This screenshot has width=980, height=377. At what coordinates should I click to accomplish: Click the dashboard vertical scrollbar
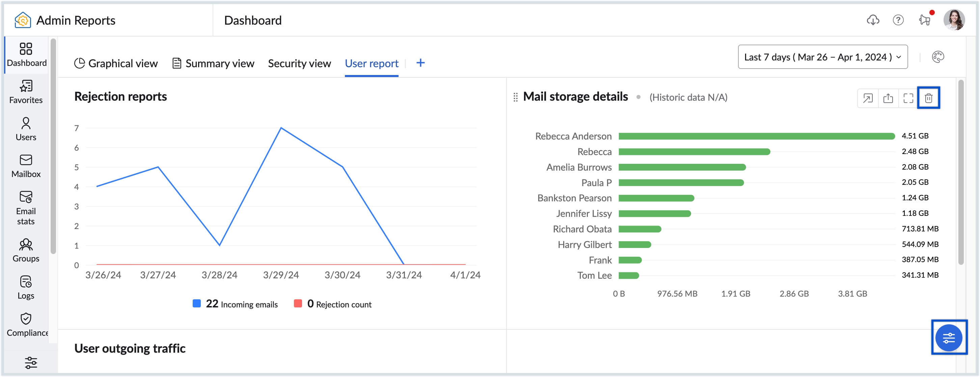[x=961, y=172]
